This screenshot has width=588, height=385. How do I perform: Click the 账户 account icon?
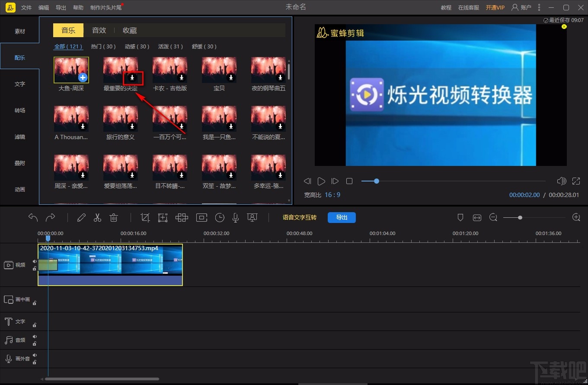pos(521,7)
